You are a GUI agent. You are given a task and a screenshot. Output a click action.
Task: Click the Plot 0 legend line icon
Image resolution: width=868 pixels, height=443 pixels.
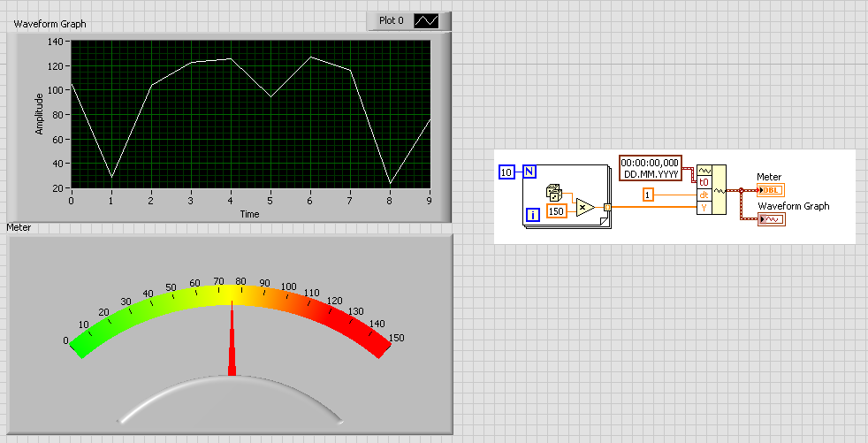[x=426, y=21]
